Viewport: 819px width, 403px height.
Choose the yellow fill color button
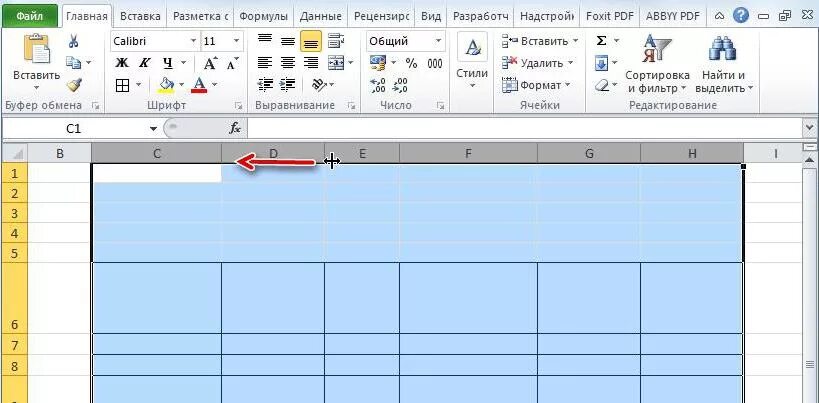pyautogui.click(x=166, y=85)
